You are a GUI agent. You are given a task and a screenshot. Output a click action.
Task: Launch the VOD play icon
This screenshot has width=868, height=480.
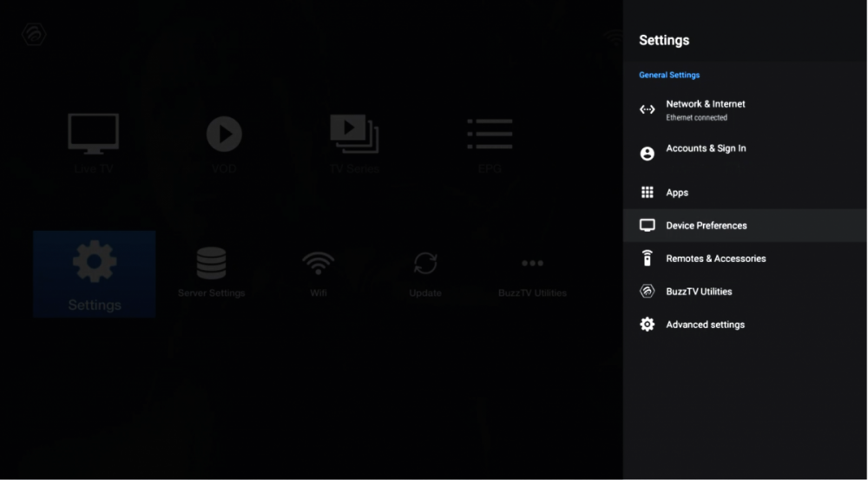click(x=224, y=135)
